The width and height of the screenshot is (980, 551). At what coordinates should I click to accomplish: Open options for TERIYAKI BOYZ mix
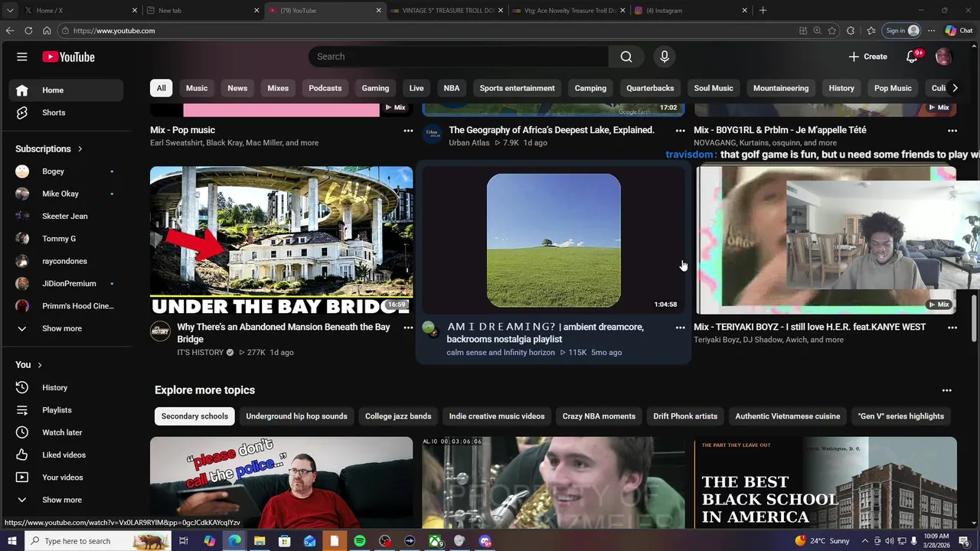click(x=952, y=328)
